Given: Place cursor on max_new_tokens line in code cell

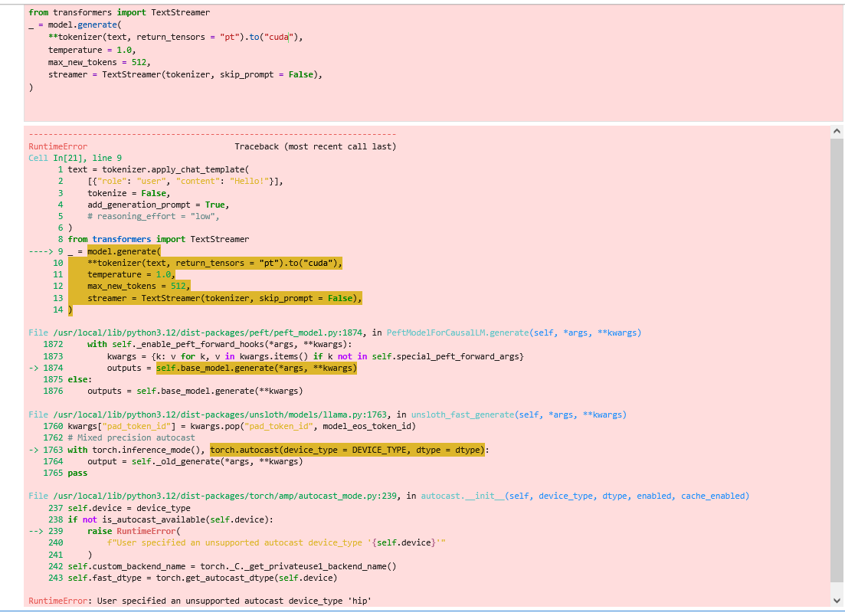Looking at the screenshot, I should coord(99,62).
